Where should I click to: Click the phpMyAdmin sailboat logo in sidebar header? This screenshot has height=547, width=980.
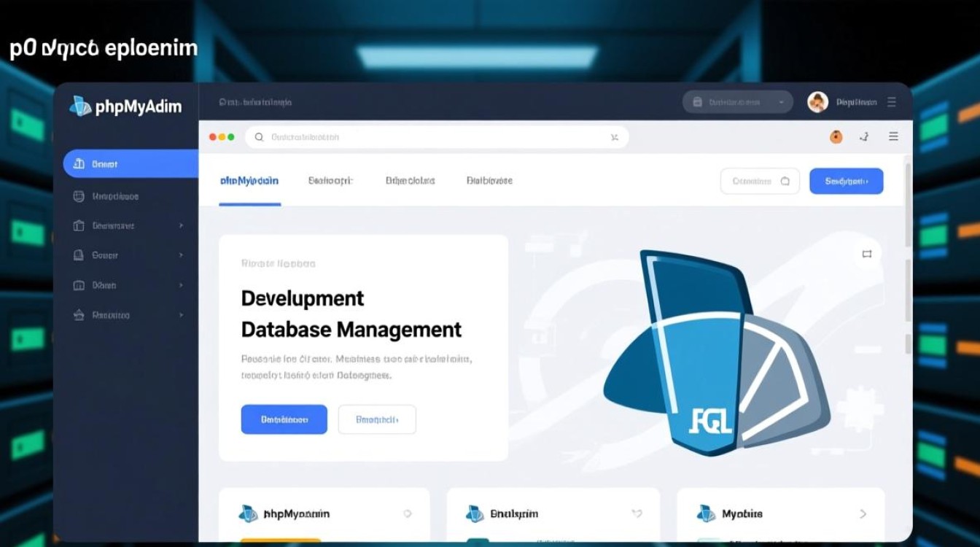coord(79,106)
